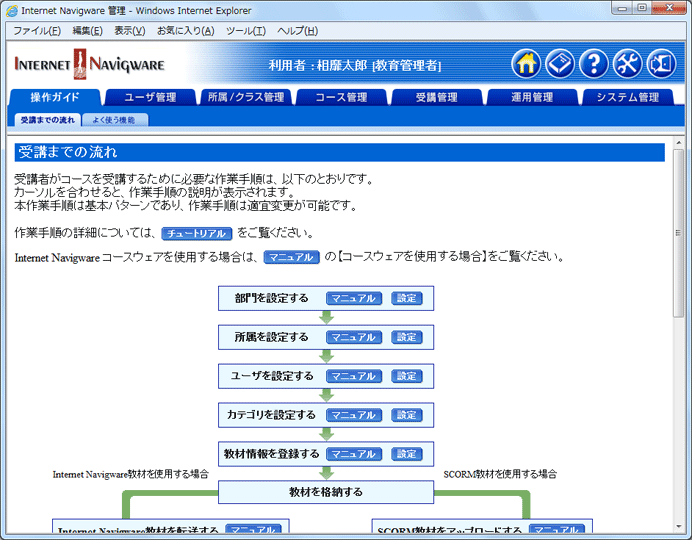
Task: Switch to the 所属/クラス管理 tab
Action: click(x=246, y=98)
